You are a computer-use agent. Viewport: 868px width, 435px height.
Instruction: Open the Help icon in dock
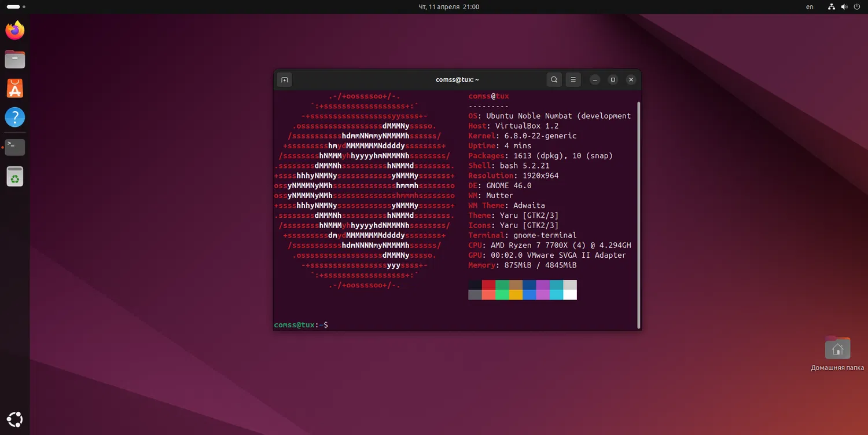coord(15,118)
